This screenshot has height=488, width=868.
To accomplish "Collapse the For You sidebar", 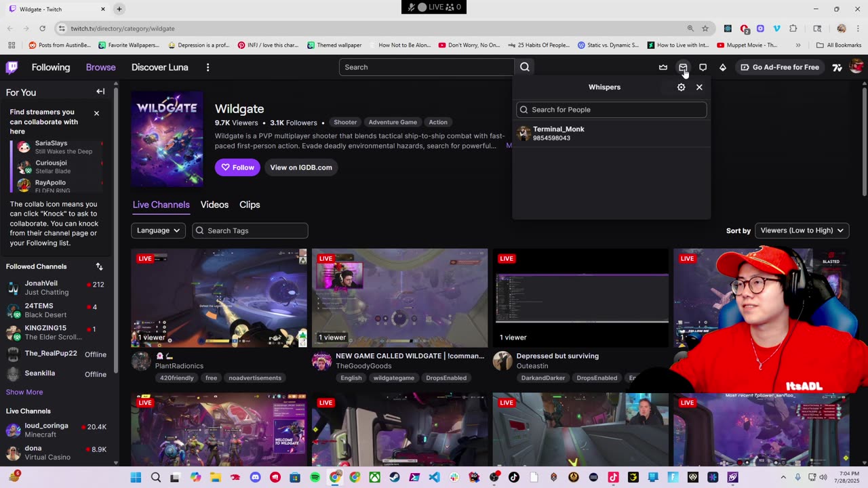I will click(100, 91).
